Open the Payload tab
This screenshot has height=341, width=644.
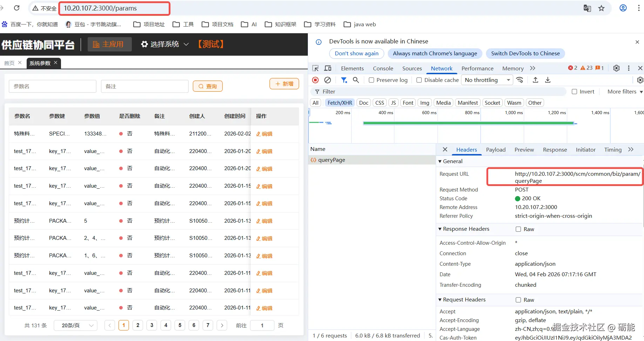point(496,150)
